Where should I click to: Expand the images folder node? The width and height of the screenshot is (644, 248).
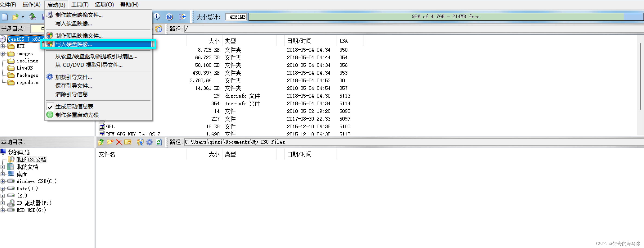point(3,54)
